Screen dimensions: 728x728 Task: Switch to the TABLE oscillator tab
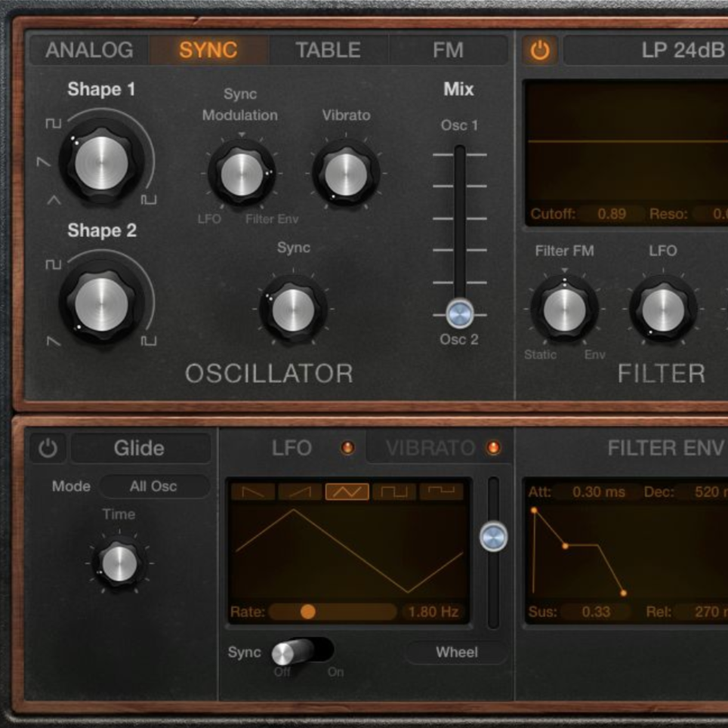[x=328, y=51]
